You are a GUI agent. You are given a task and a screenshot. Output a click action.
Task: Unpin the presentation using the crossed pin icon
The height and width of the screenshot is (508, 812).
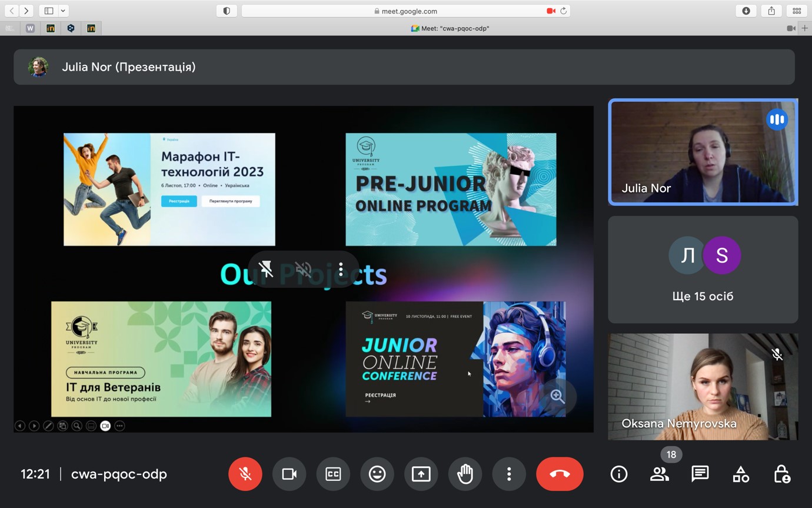266,270
